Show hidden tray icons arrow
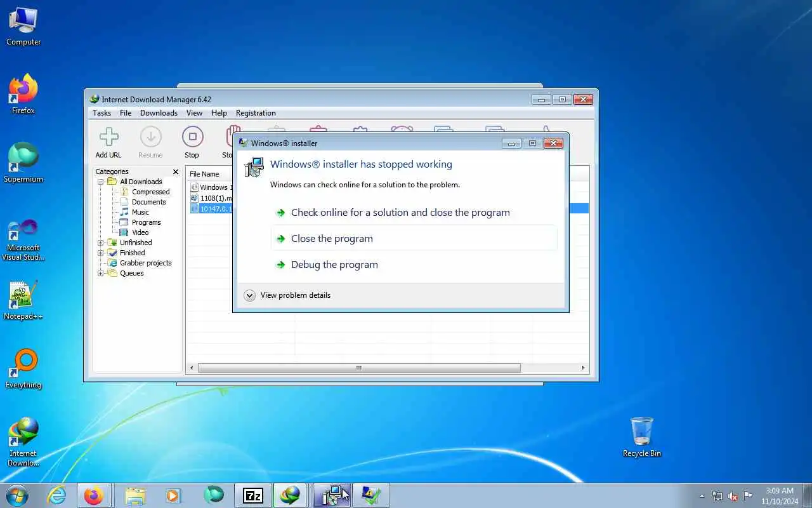The width and height of the screenshot is (812, 508). pos(702,496)
